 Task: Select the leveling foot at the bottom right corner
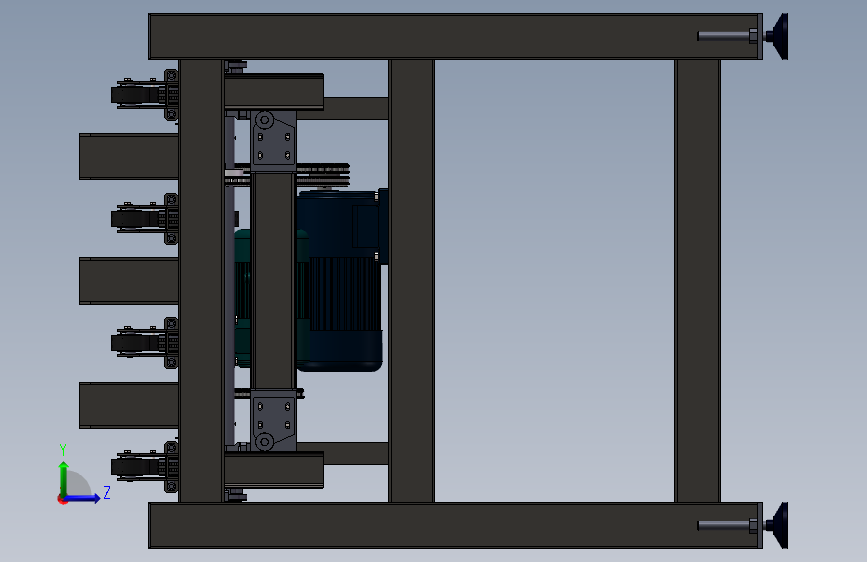(x=776, y=525)
